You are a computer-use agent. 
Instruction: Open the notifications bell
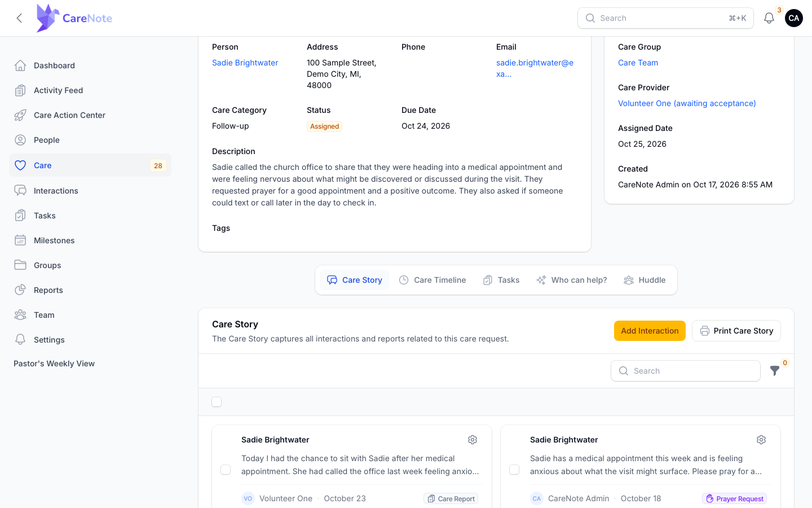pyautogui.click(x=769, y=18)
